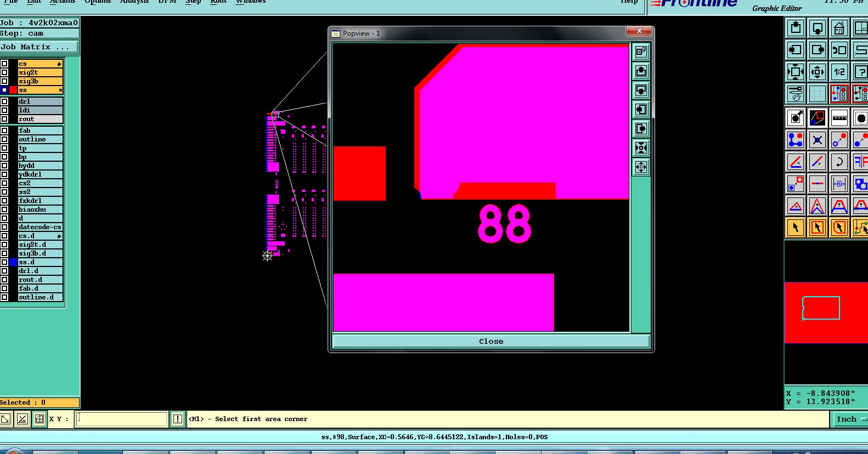868x454 pixels.
Task: Click top icon in Popview side toolbar
Action: point(641,52)
